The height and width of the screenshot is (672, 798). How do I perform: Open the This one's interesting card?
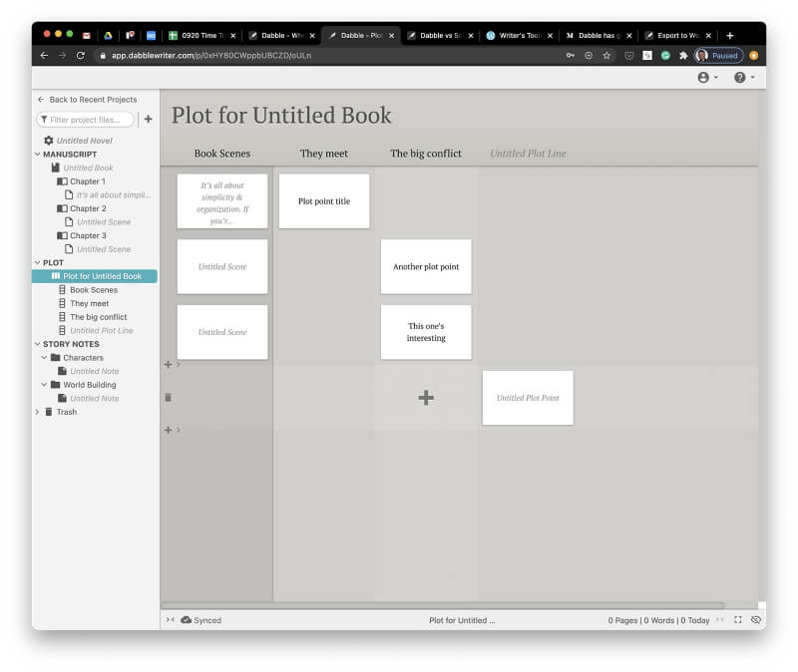pos(426,332)
